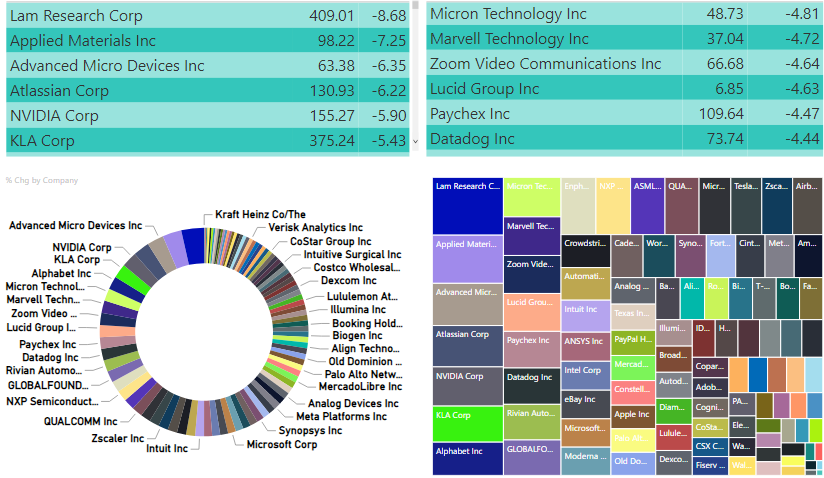This screenshot has height=478, width=824.
Task: Click the Microsoft Corp donut label
Action: click(x=282, y=444)
